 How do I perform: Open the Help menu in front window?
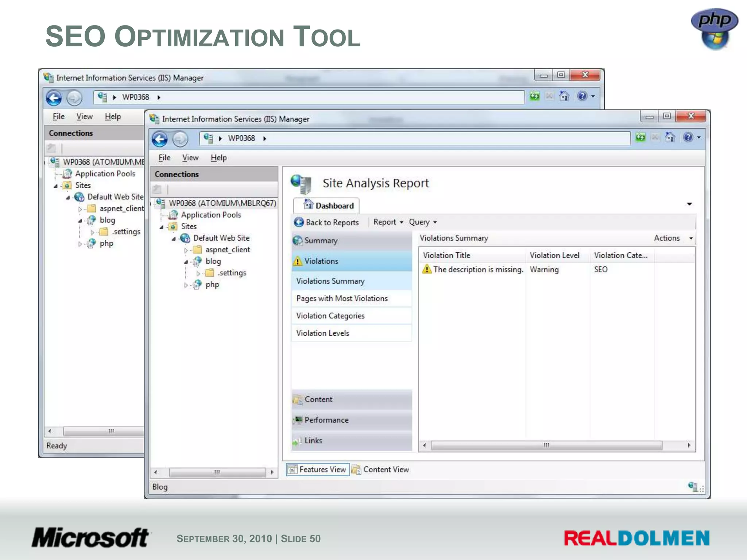pos(218,157)
